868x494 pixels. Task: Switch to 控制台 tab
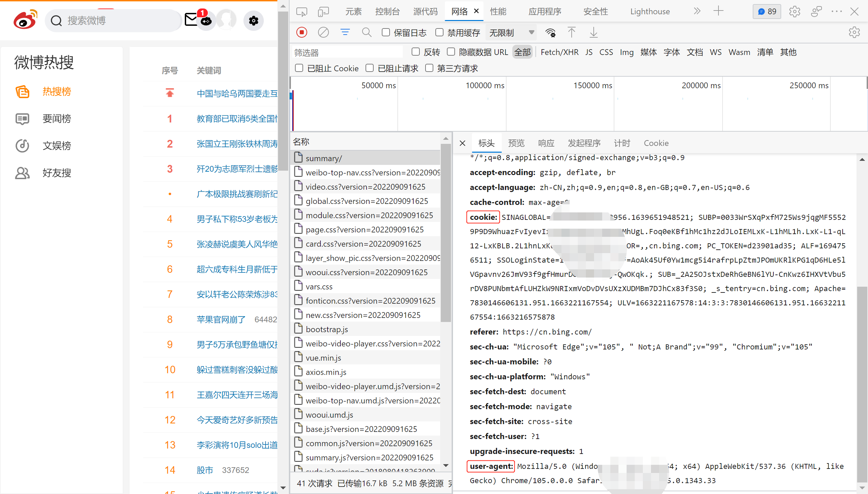[387, 12]
